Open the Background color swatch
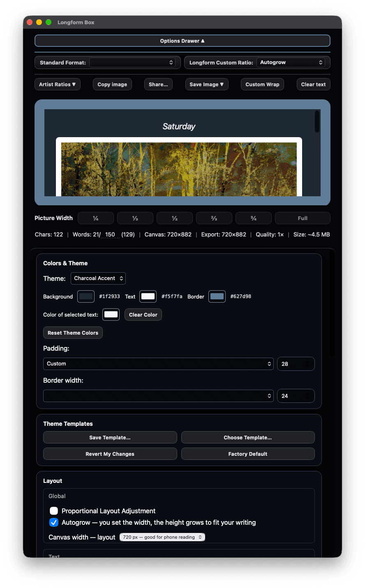The width and height of the screenshot is (365, 588). (86, 296)
